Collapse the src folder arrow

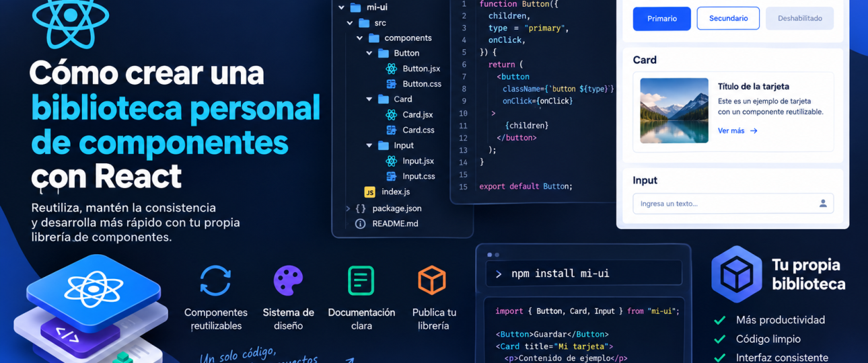350,23
